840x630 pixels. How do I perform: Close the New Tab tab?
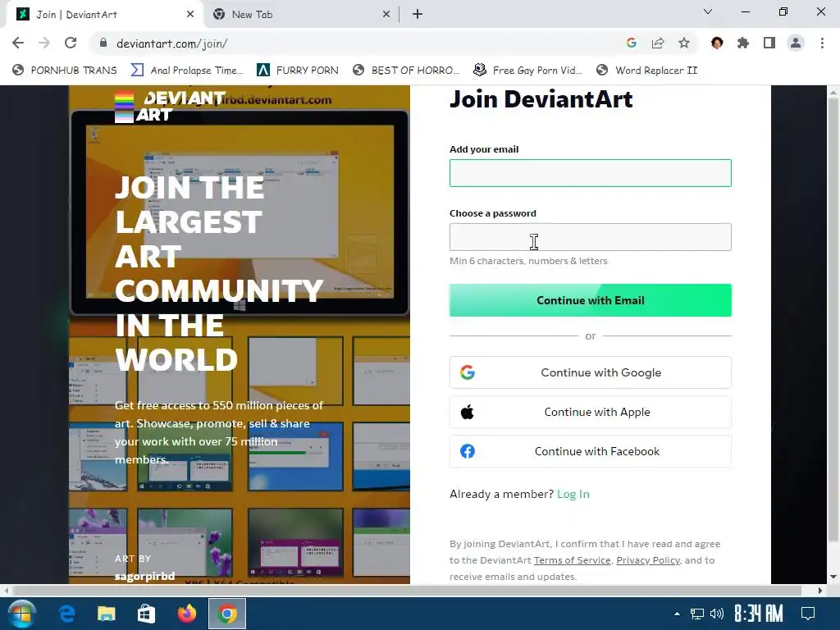click(x=386, y=15)
